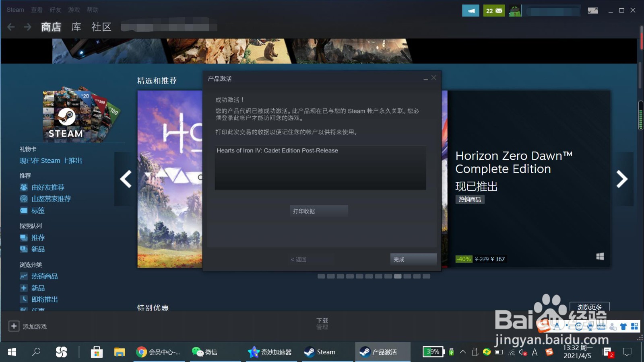
Task: Switch to the 社区 tab
Action: click(101, 27)
